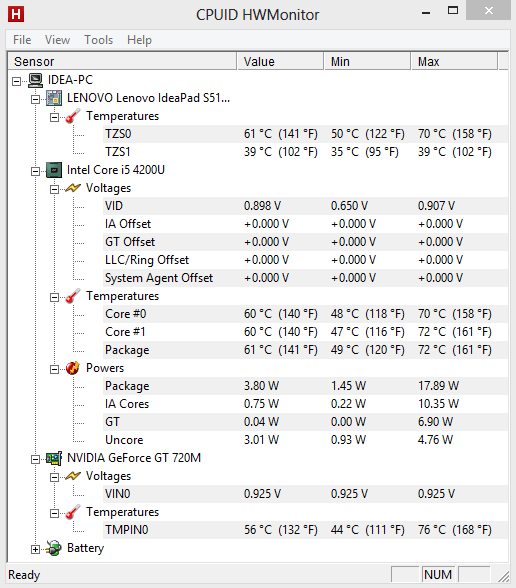Collapse the Intel Core i5 4200U node
This screenshot has width=516, height=588.
click(x=35, y=171)
